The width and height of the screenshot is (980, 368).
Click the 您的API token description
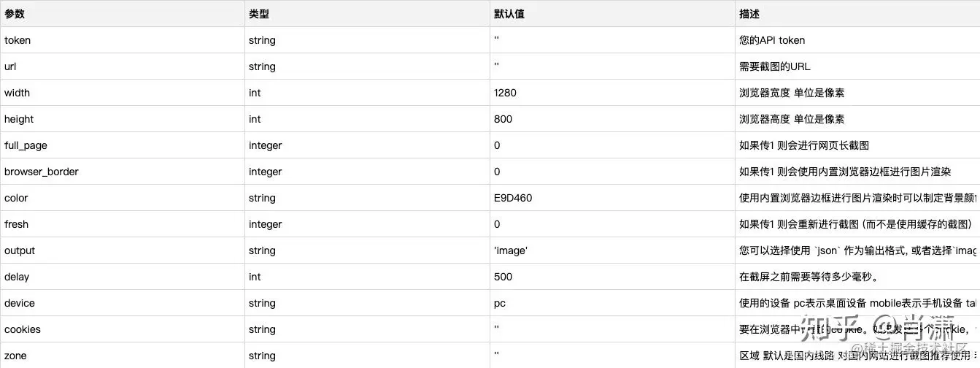tap(772, 40)
